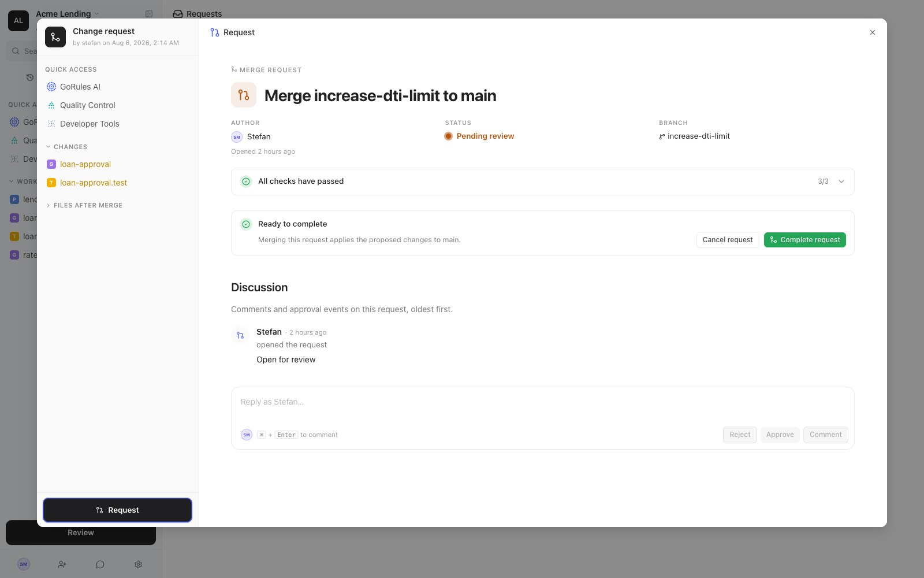Image resolution: width=924 pixels, height=578 pixels.
Task: Click the increase-dti-limit branch name
Action: pos(699,136)
